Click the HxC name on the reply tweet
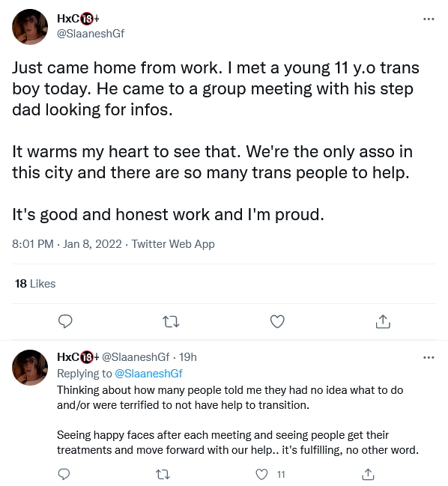Viewport: 448px width, 486px height. pyautogui.click(x=78, y=357)
